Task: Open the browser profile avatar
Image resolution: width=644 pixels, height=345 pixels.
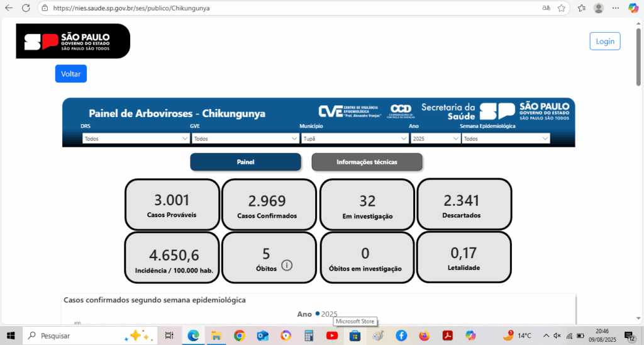Action: [599, 8]
